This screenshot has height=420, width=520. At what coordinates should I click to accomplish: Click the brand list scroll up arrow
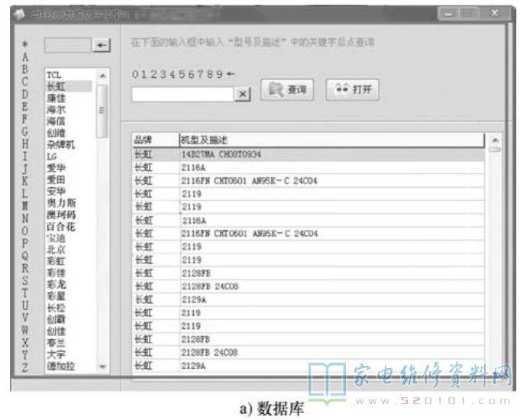coord(102,76)
